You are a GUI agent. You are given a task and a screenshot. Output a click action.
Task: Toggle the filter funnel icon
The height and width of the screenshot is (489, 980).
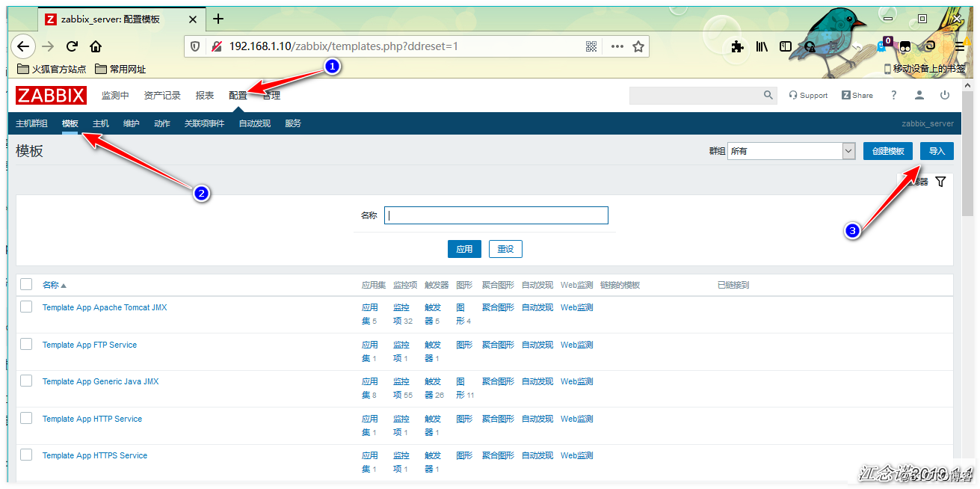[x=940, y=182]
